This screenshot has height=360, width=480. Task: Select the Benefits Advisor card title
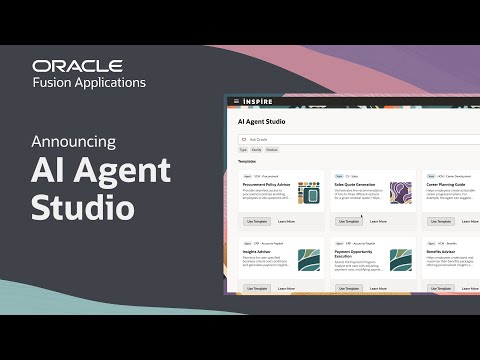click(441, 252)
